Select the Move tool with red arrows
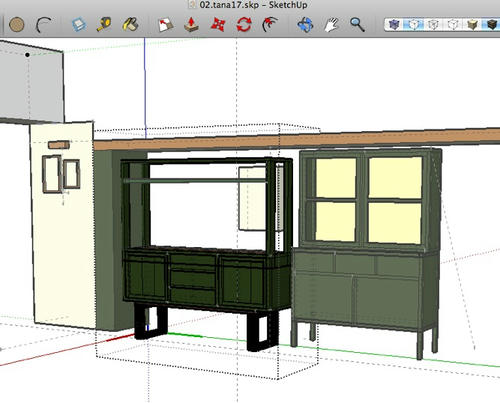 pyautogui.click(x=218, y=25)
